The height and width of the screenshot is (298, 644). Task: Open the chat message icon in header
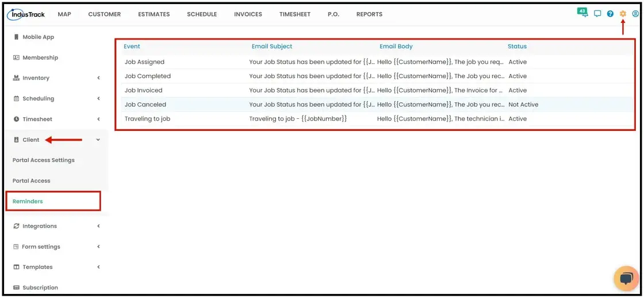[x=597, y=14]
